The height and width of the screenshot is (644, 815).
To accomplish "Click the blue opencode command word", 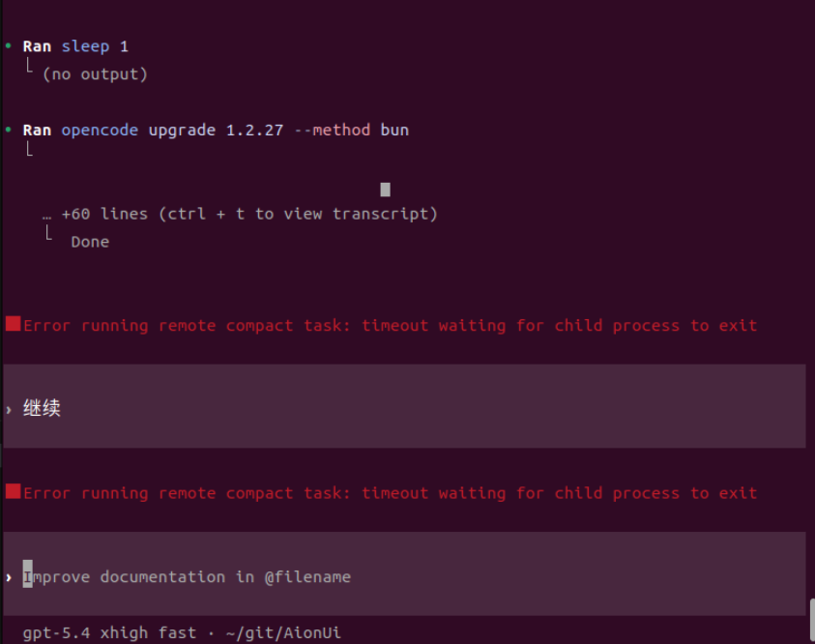I will [x=100, y=130].
